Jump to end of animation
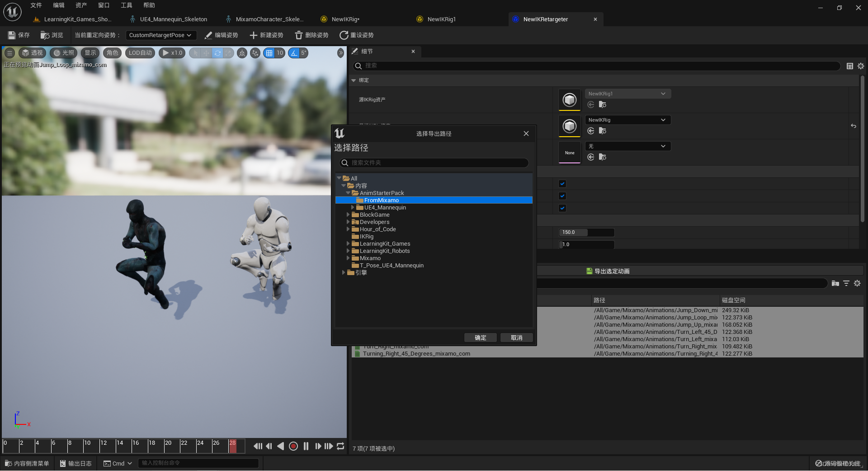The height and width of the screenshot is (471, 868). [x=329, y=446]
